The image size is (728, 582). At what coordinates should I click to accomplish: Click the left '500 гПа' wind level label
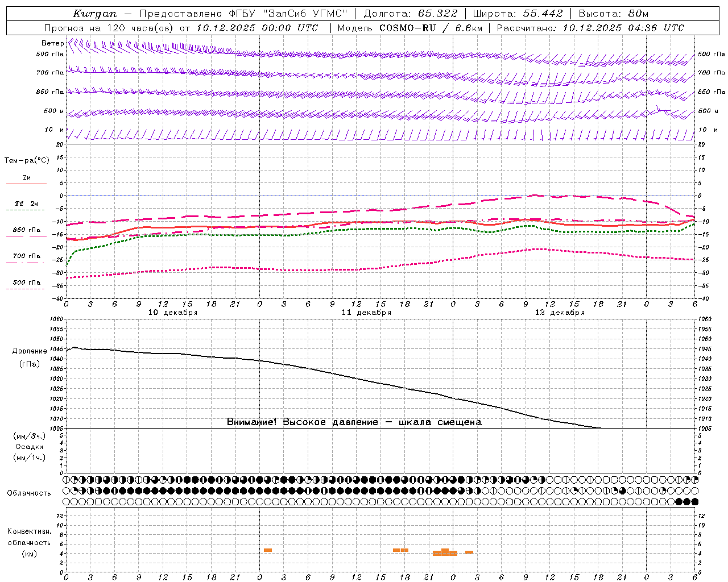pos(50,54)
